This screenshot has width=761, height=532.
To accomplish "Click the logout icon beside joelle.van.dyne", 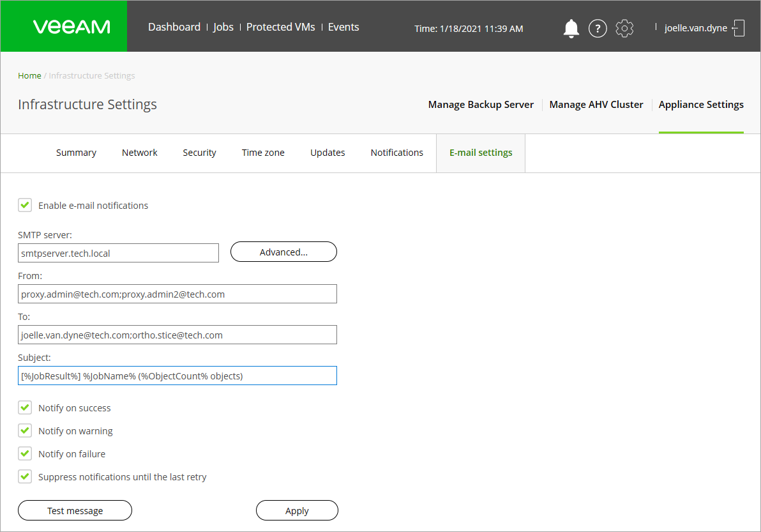I will (x=738, y=27).
